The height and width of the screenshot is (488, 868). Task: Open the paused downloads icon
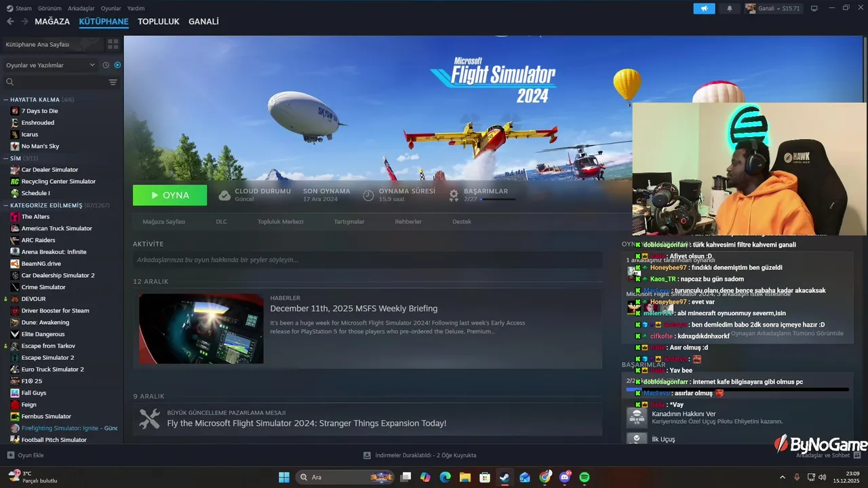(367, 455)
